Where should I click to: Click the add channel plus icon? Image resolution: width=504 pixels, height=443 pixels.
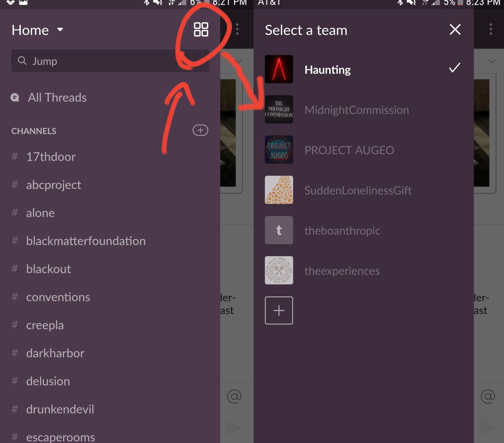point(200,130)
